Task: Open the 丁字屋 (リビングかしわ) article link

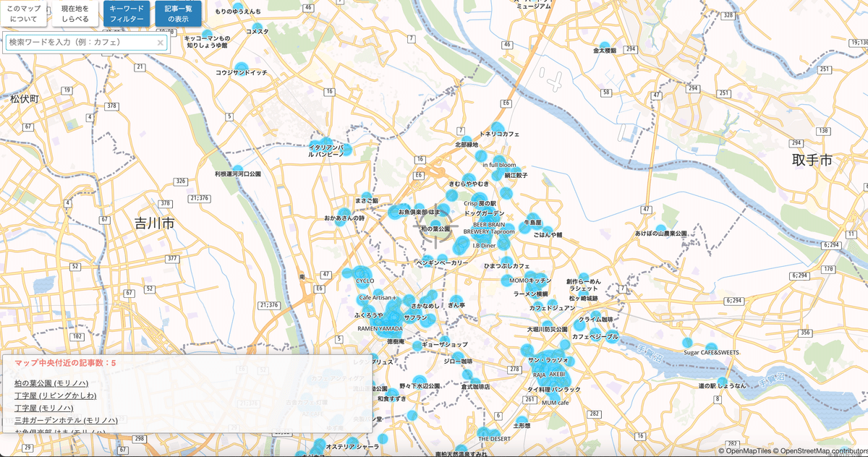Action: 56,396
